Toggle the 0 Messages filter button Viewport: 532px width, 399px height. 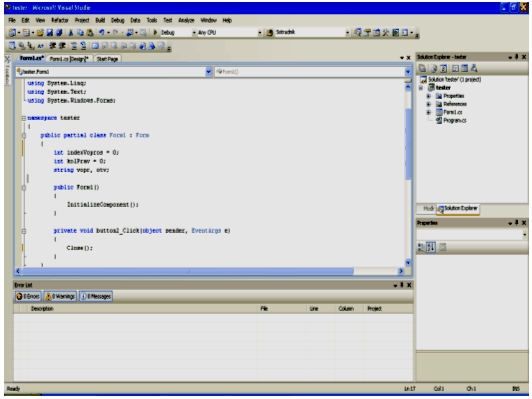(96, 297)
